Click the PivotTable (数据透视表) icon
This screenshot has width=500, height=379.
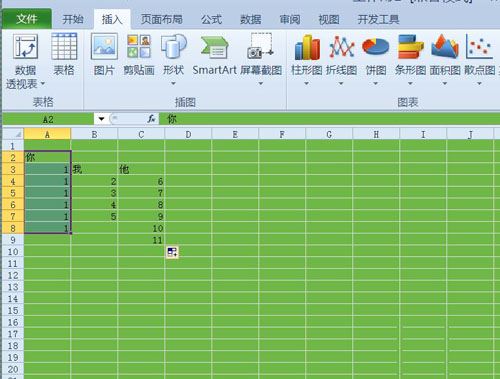point(25,47)
